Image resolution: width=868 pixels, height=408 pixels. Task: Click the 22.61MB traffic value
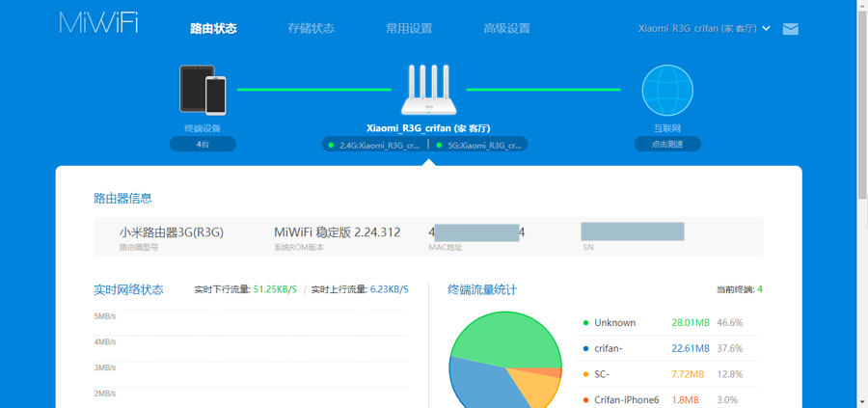click(691, 349)
